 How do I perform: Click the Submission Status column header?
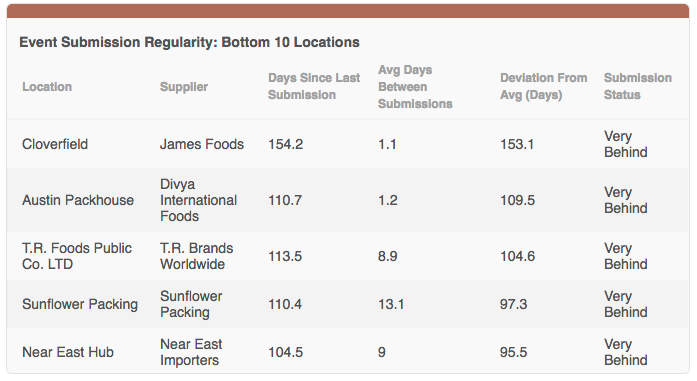[x=638, y=86]
